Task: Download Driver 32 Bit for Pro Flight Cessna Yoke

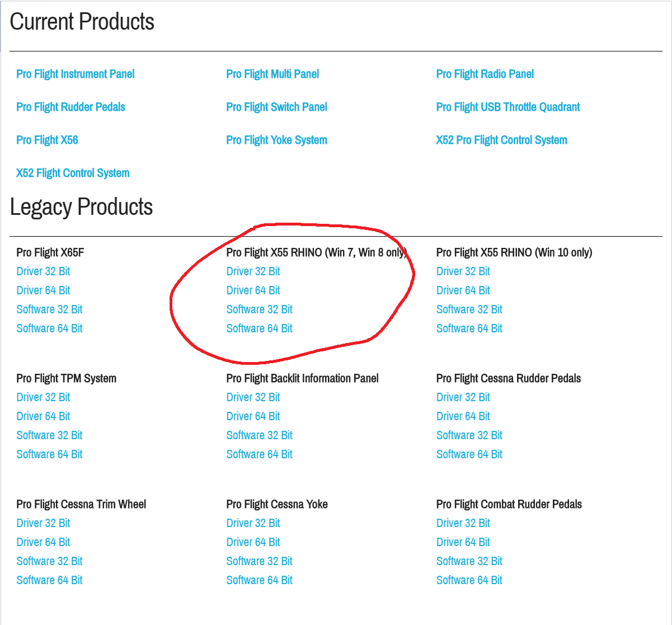Action: coord(253,523)
